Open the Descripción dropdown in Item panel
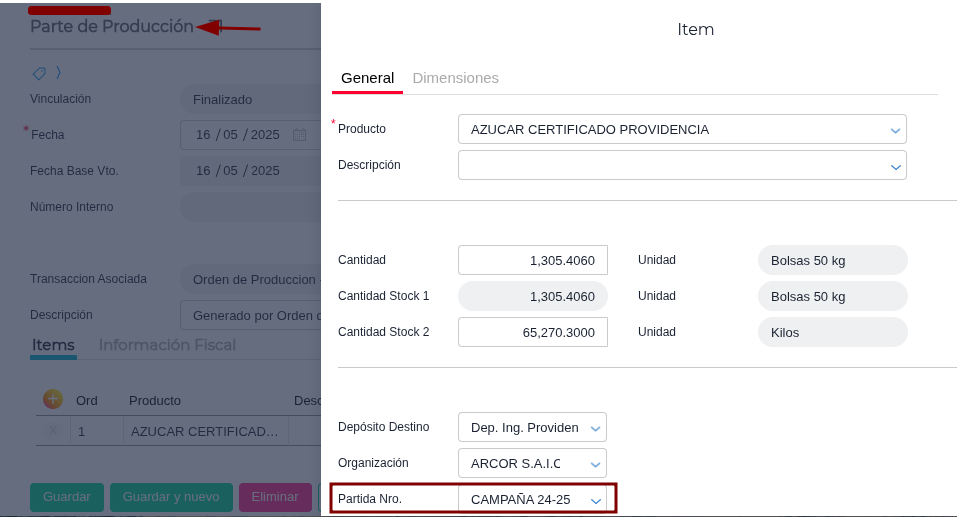Screen dimensions: 957x517 tap(895, 166)
